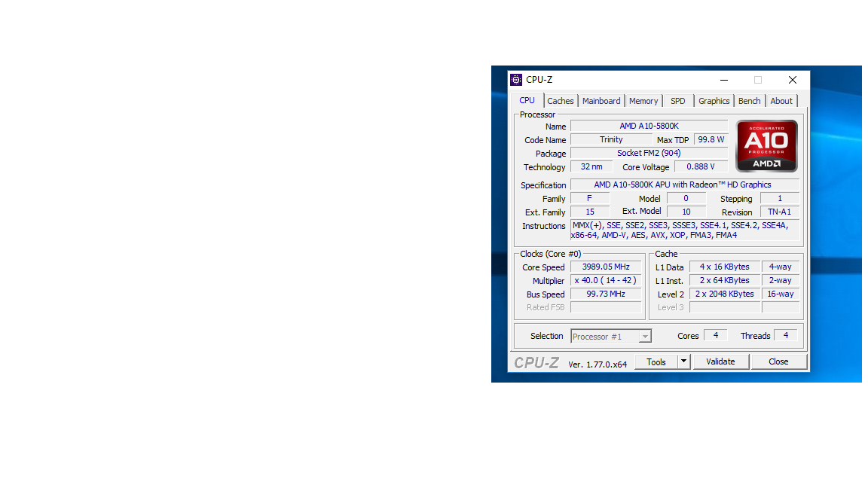Close the CPU-Z window with X
The width and height of the screenshot is (868, 488).
coord(793,81)
